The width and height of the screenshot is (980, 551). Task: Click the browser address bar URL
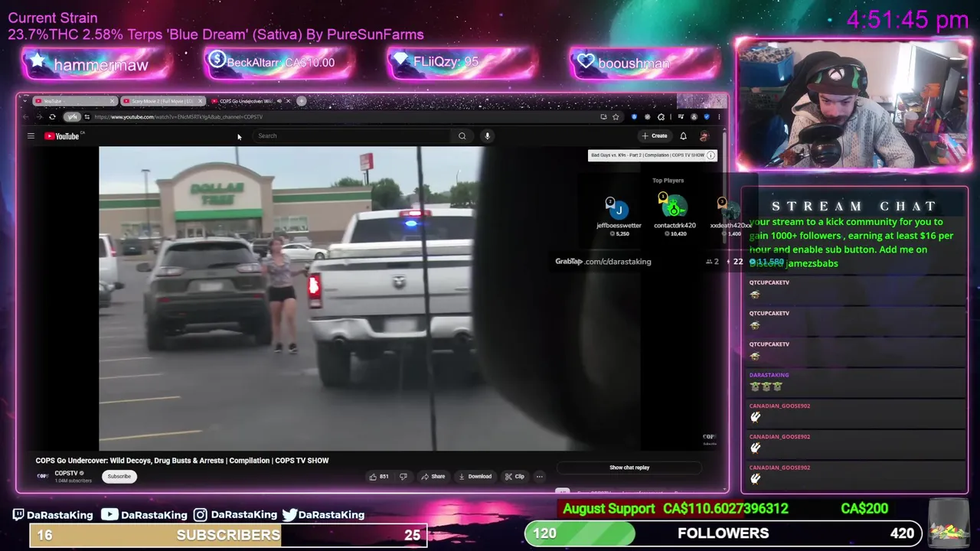point(178,117)
